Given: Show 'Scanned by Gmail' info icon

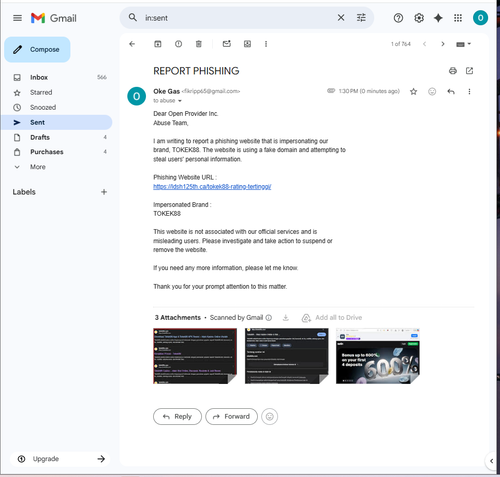Looking at the screenshot, I should tap(269, 318).
